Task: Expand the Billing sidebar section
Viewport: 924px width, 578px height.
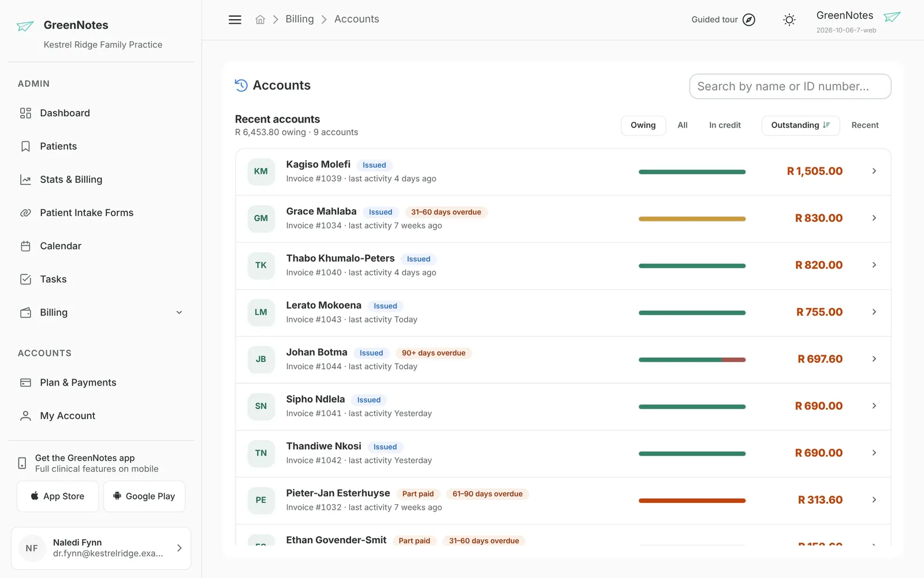Action: [x=101, y=313]
